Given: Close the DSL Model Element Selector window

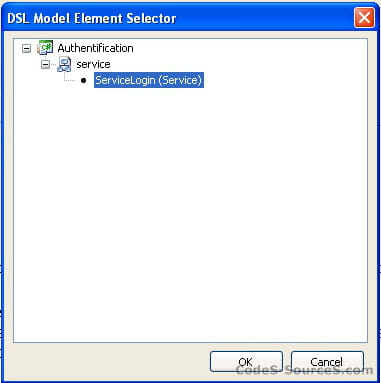Looking at the screenshot, I should (x=364, y=17).
